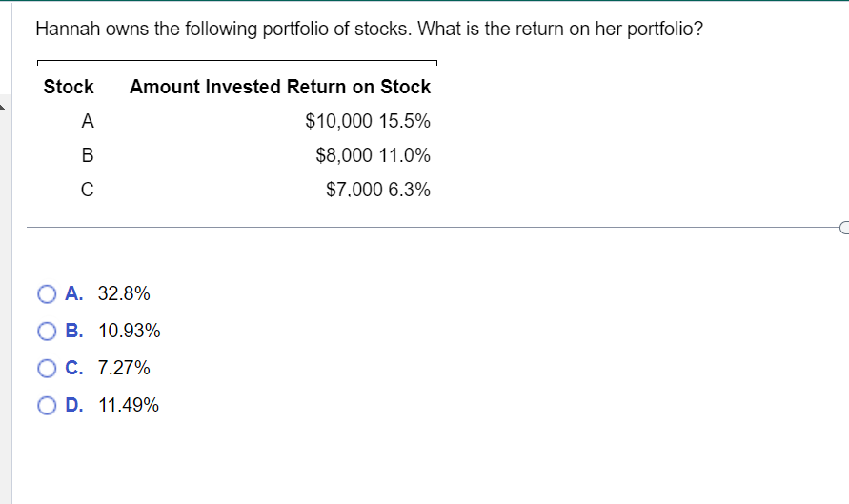Click the 15.5% return value
Image resolution: width=849 pixels, height=504 pixels.
404,121
